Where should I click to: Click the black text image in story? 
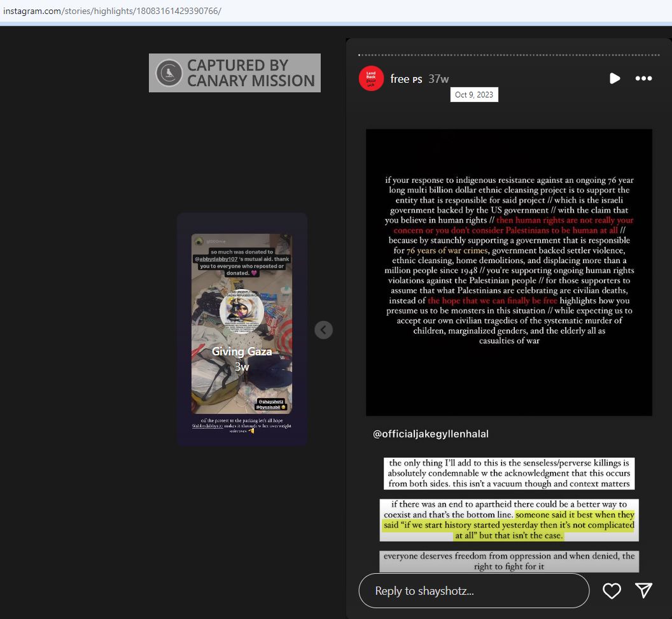point(508,272)
